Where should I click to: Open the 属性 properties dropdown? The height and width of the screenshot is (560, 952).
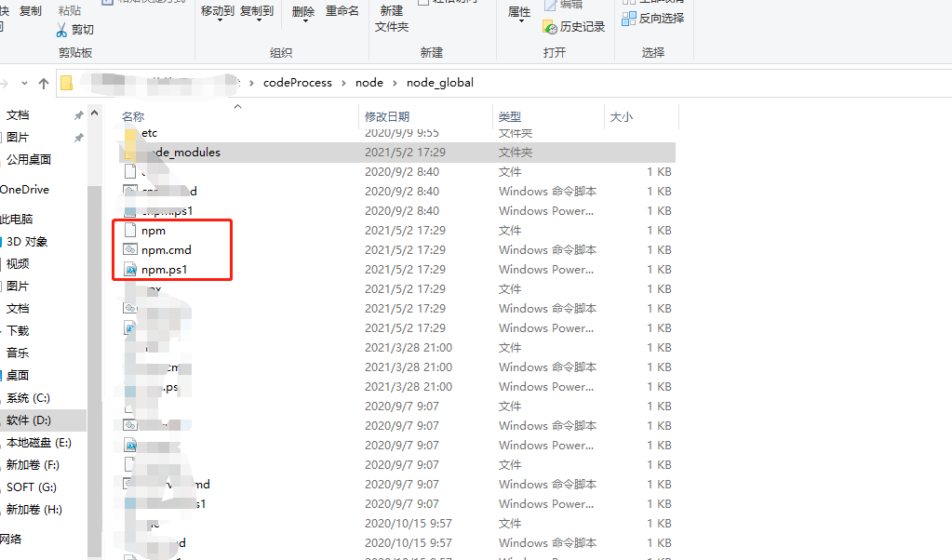[519, 13]
